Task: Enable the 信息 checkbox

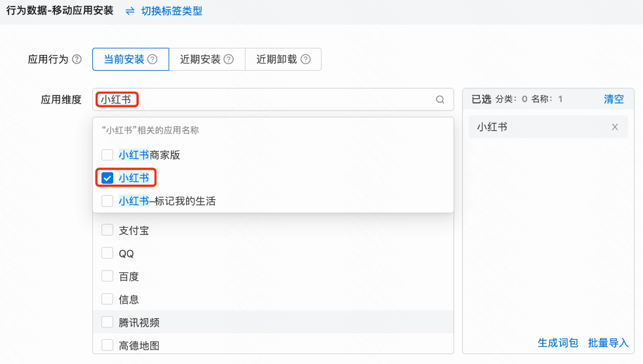Action: pyautogui.click(x=107, y=299)
